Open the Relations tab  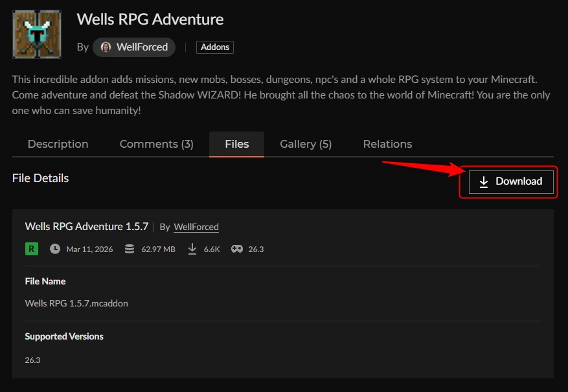387,144
